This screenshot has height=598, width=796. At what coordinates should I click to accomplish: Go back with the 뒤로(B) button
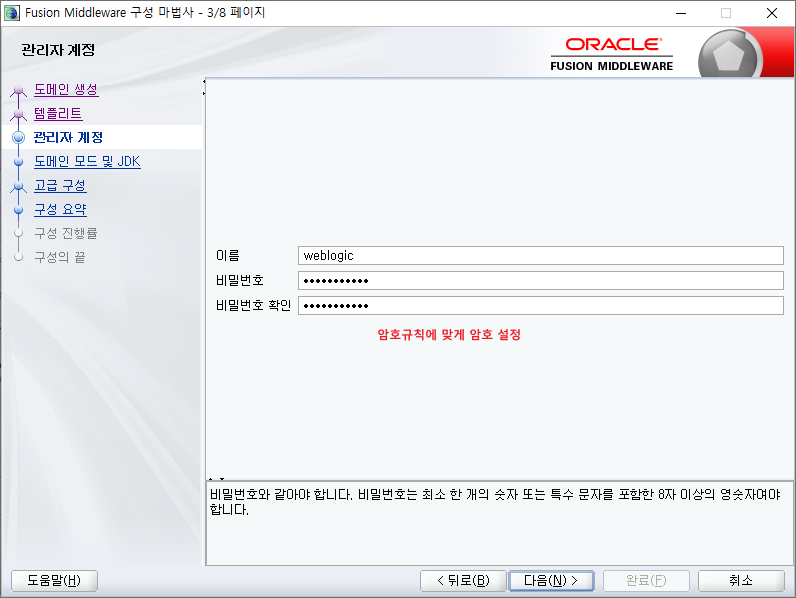[x=463, y=580]
